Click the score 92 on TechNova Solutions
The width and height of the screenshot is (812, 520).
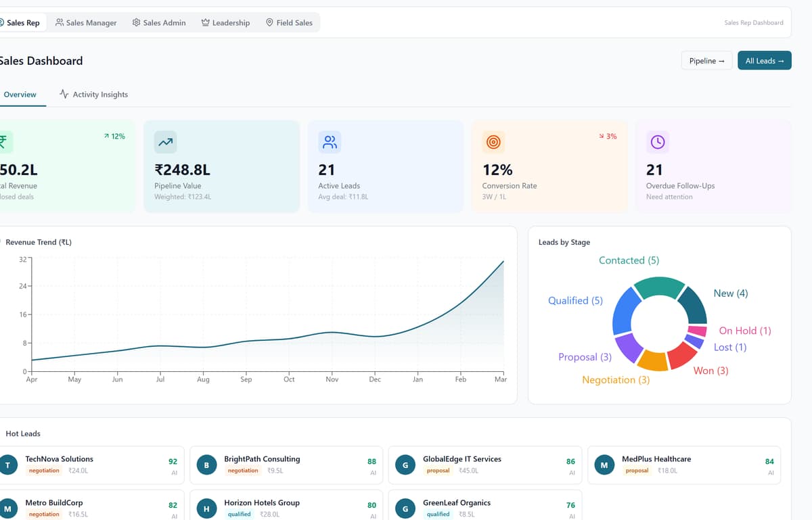(x=173, y=462)
